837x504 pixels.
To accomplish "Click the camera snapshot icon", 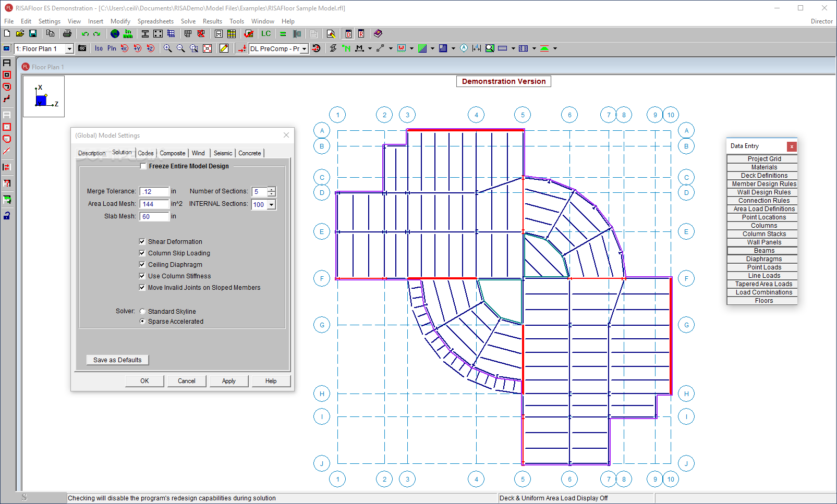I will pos(82,48).
